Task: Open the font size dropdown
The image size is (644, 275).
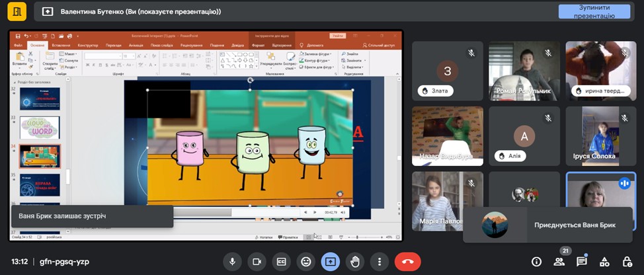Action: pyautogui.click(x=129, y=56)
